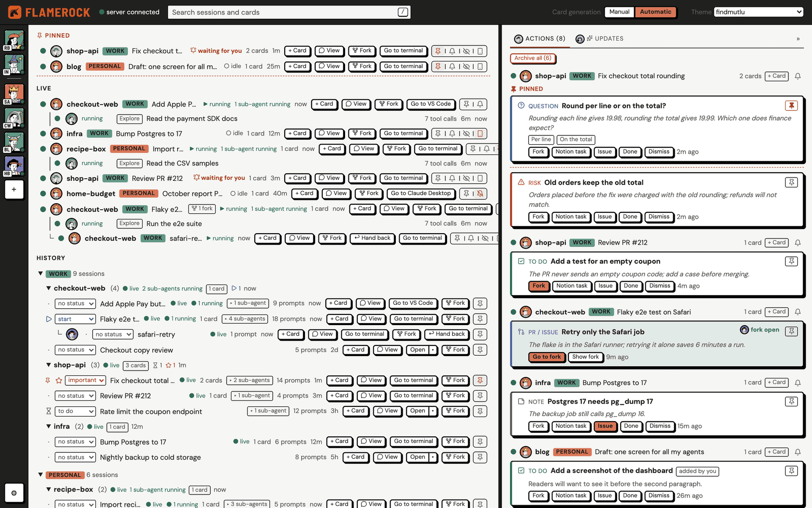
Task: Open the 'important' status dropdown
Action: pos(85,381)
